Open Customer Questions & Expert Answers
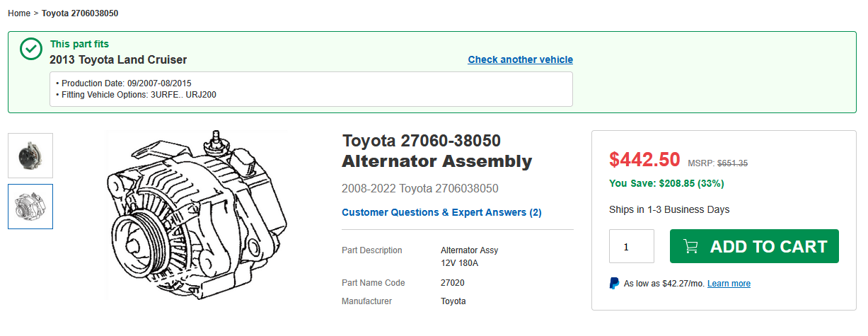The height and width of the screenshot is (336, 868). point(441,212)
